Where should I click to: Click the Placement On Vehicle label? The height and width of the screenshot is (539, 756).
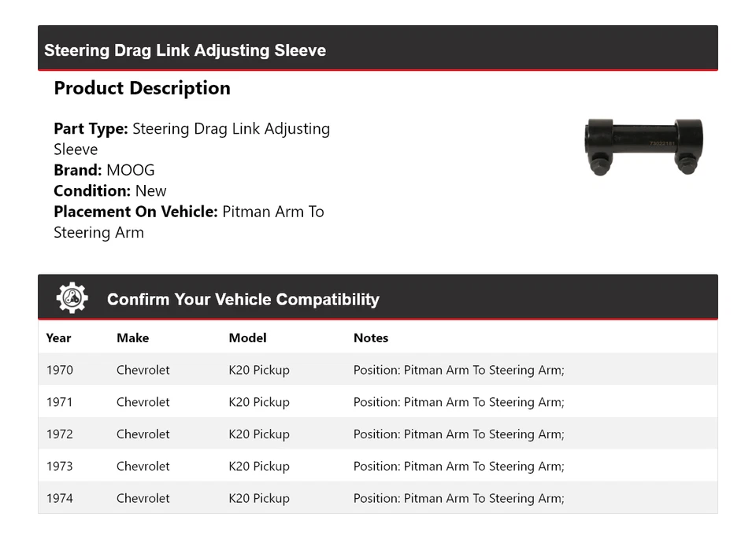pyautogui.click(x=135, y=212)
